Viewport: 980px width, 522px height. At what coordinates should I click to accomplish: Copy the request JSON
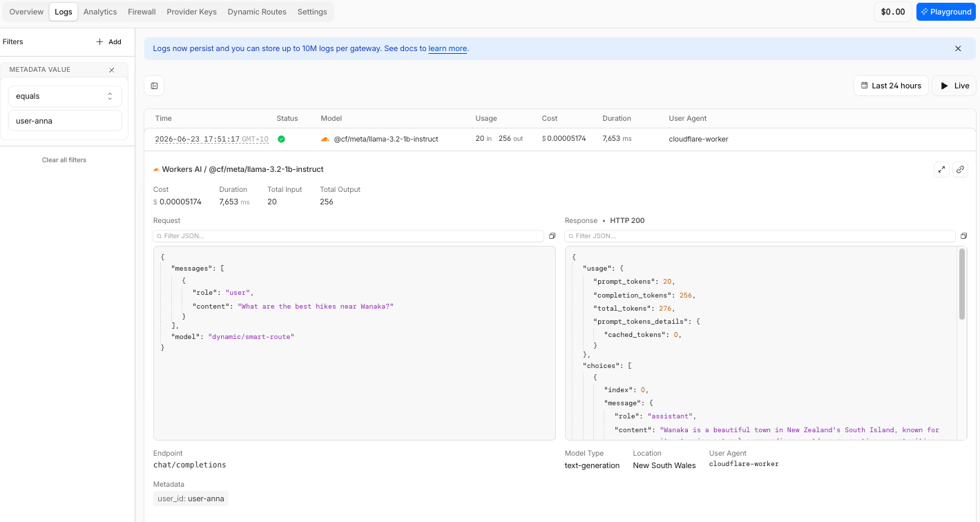click(x=552, y=236)
